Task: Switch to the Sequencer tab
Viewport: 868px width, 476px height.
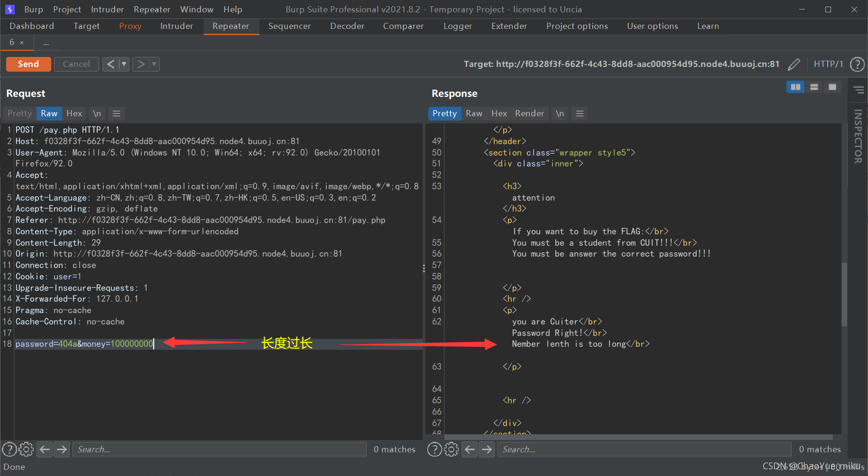Action: (x=289, y=26)
